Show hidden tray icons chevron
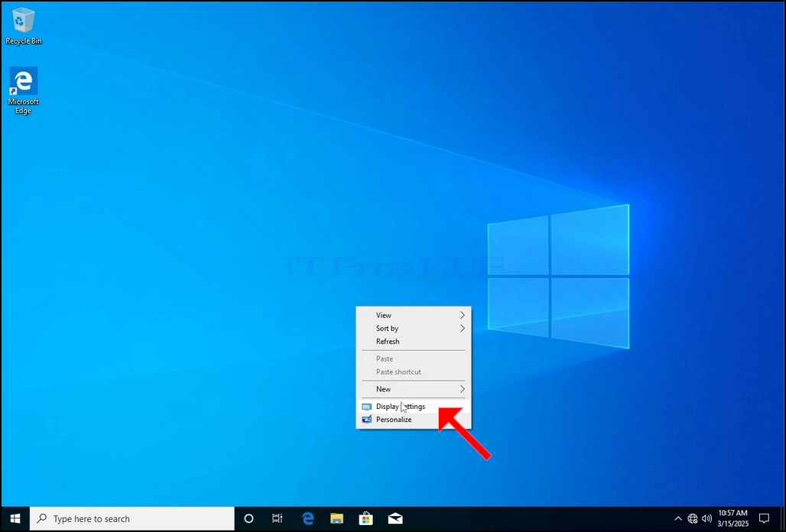The height and width of the screenshot is (532, 786). click(677, 518)
